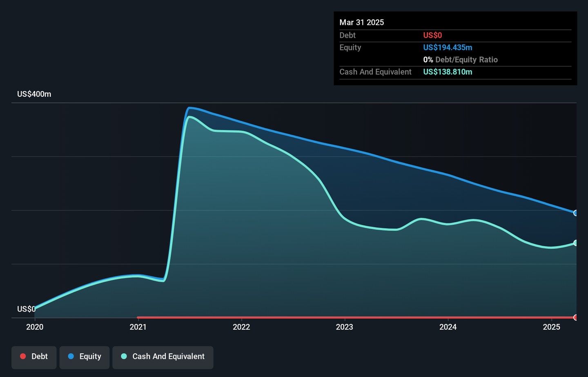Click the red Debt endpoint marker
The height and width of the screenshot is (377, 588).
click(575, 317)
